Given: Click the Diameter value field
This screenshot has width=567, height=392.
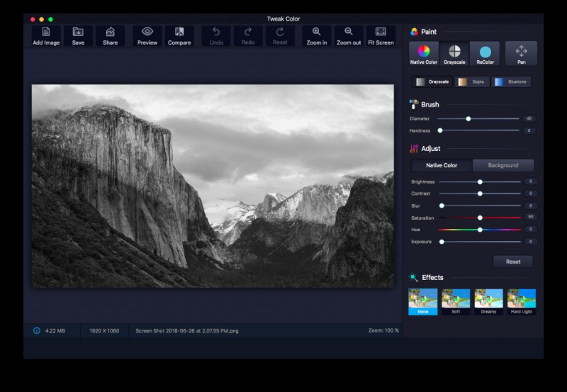Looking at the screenshot, I should [x=529, y=118].
